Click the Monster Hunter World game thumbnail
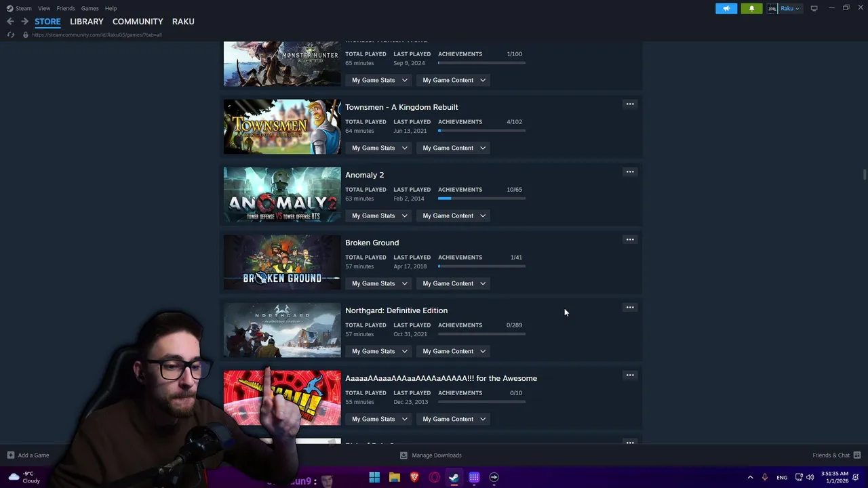This screenshot has height=488, width=868. click(282, 64)
